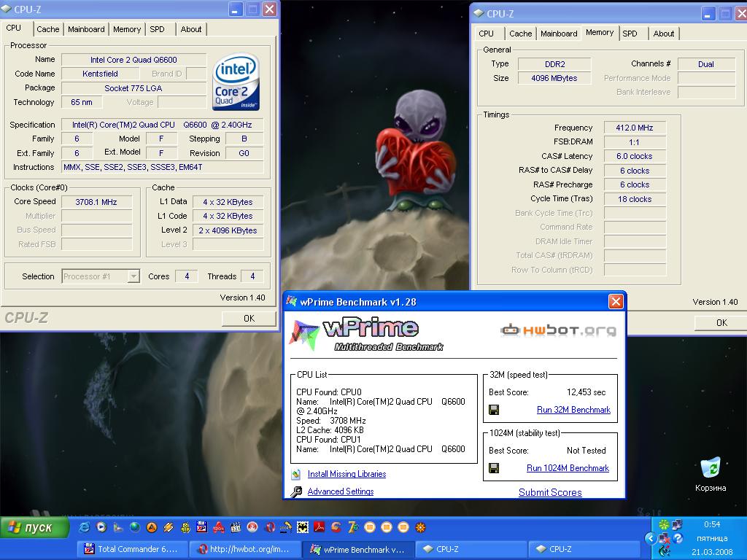Click the orange gear icon in quick launch
This screenshot has height=560, width=747.
tap(420, 527)
